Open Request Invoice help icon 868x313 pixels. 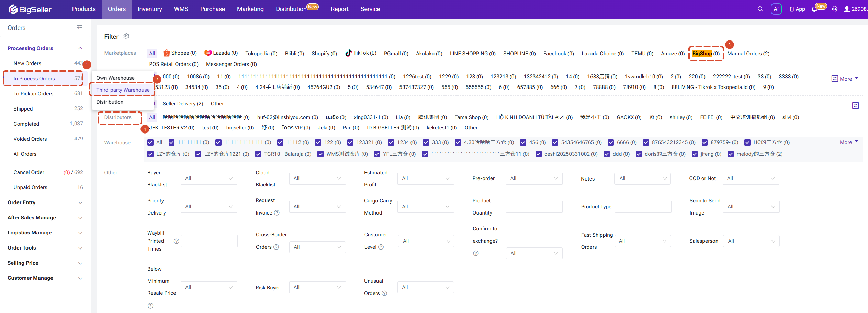(277, 213)
